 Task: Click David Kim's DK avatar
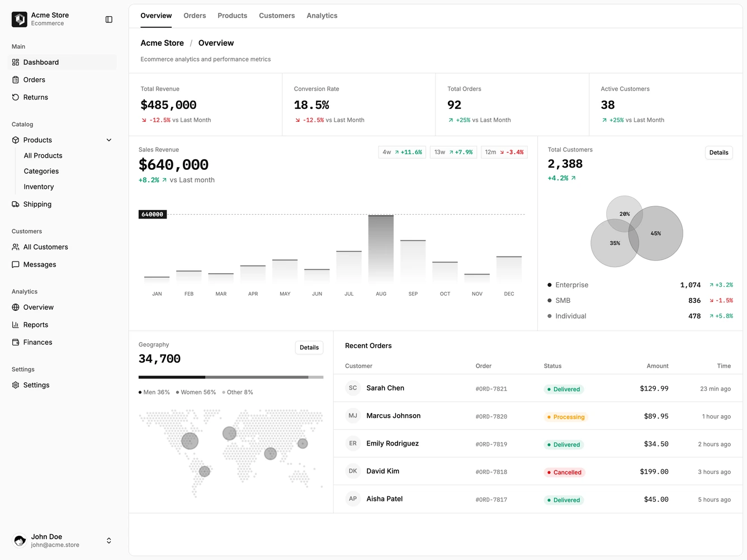coord(353,471)
